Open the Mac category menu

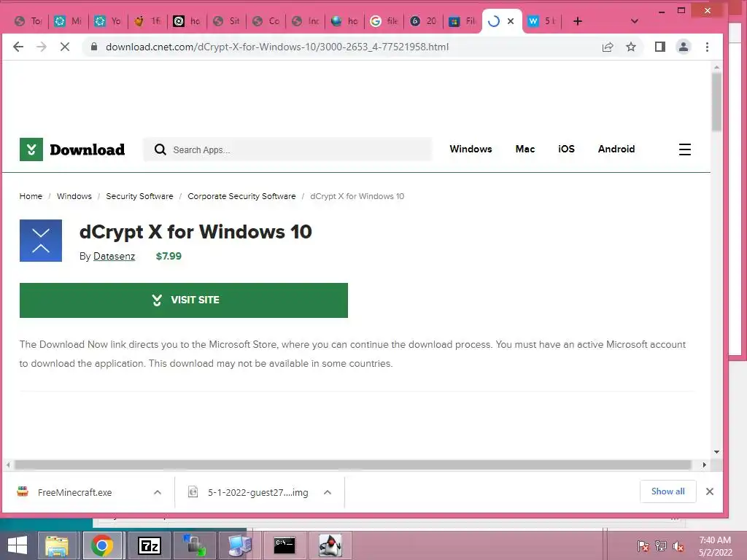[x=525, y=149]
